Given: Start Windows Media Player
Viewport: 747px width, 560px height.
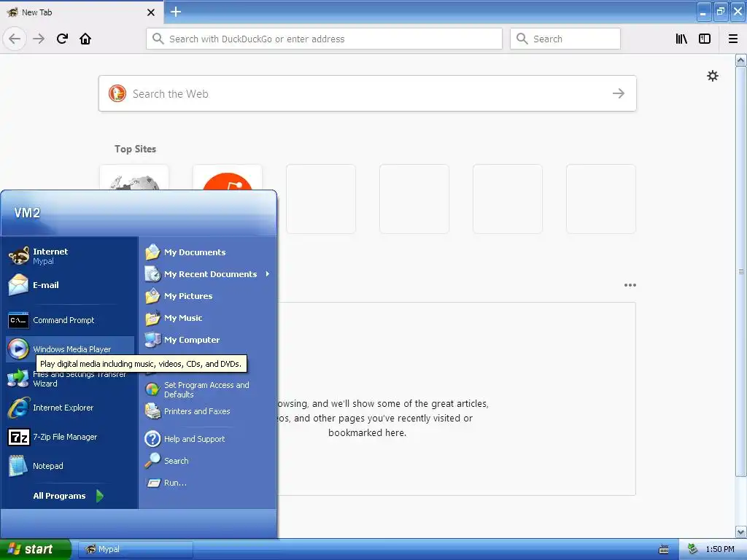Looking at the screenshot, I should click(x=69, y=349).
